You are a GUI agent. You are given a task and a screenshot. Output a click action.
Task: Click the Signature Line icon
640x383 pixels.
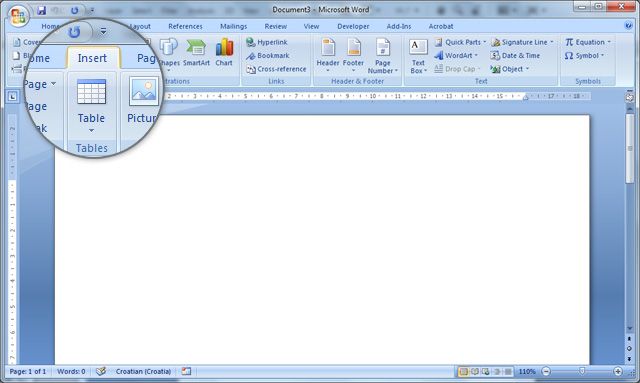pyautogui.click(x=496, y=42)
